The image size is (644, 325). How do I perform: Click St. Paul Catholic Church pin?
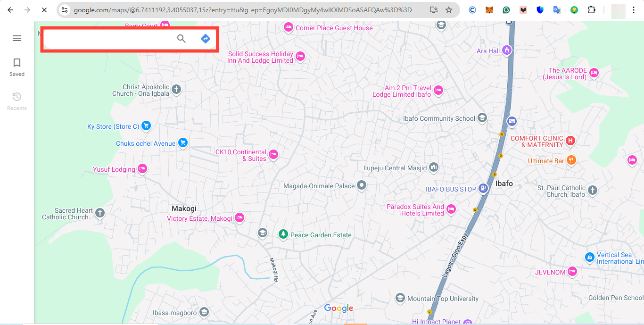[593, 190]
